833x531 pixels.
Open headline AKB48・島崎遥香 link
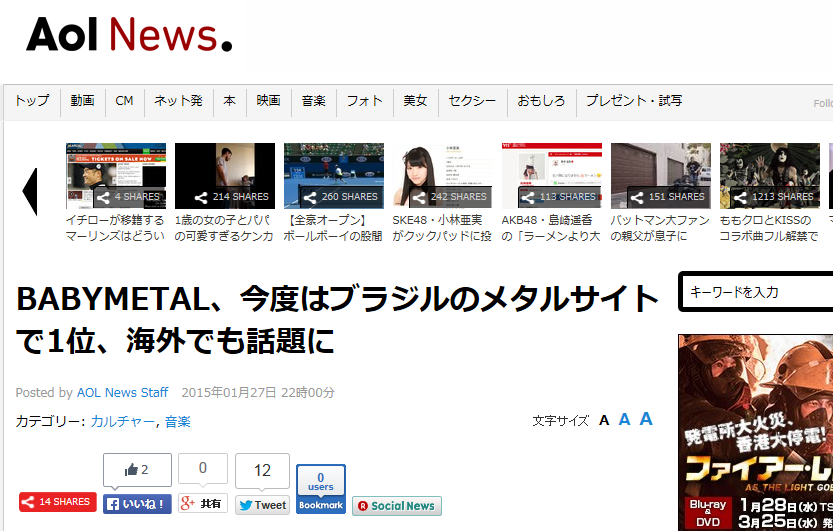pyautogui.click(x=551, y=228)
